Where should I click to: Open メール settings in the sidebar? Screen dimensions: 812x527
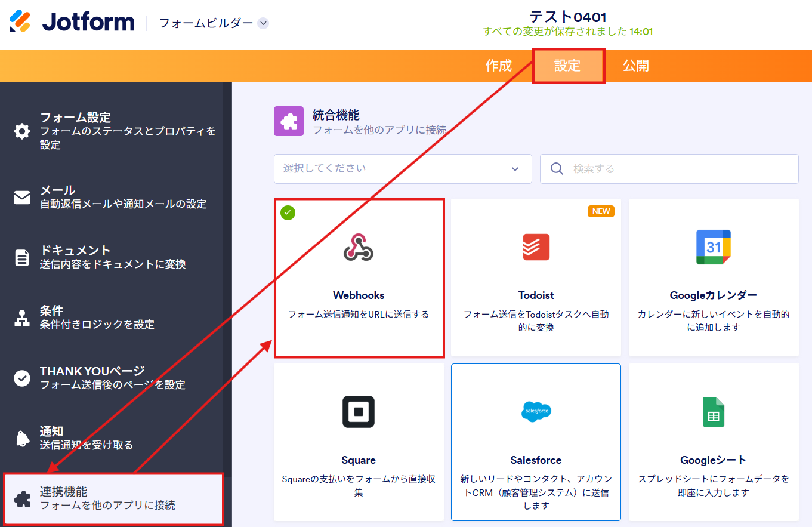click(x=113, y=197)
